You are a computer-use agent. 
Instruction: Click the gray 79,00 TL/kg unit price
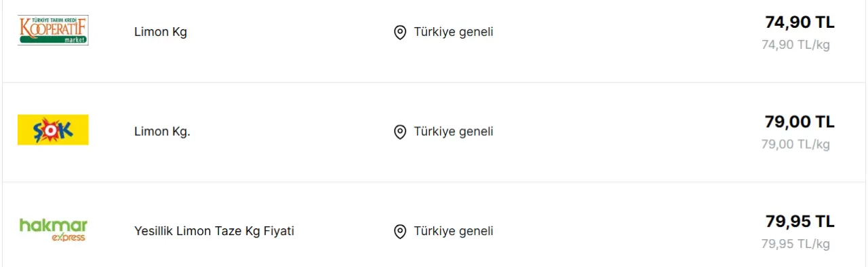[x=795, y=144]
